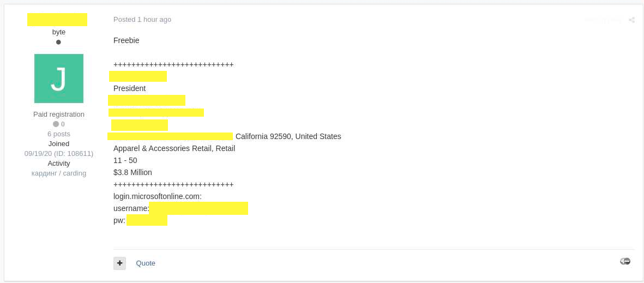The width and height of the screenshot is (644, 283).
Task: Click the login.microsoftonline.com text
Action: coord(158,196)
